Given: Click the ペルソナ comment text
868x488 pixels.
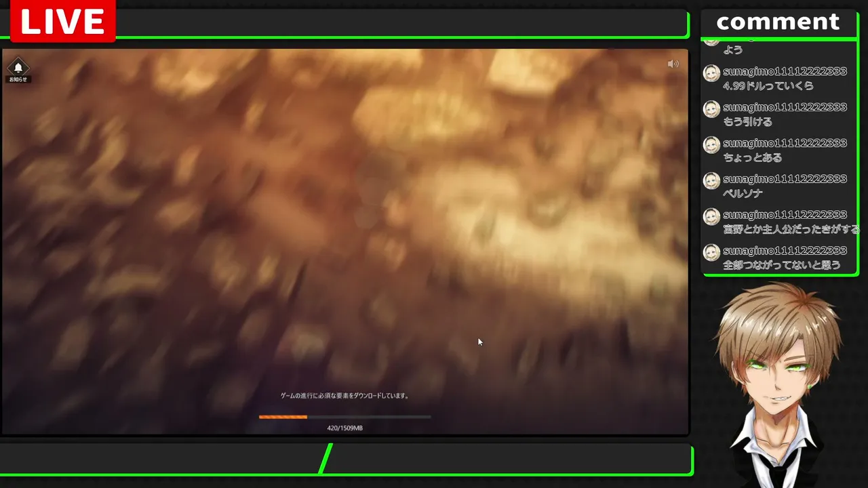Looking at the screenshot, I should (743, 194).
